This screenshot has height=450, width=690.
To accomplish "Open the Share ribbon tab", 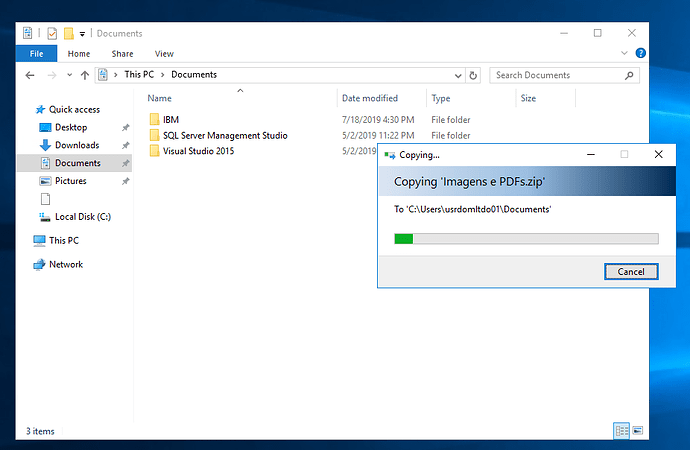I will (122, 54).
